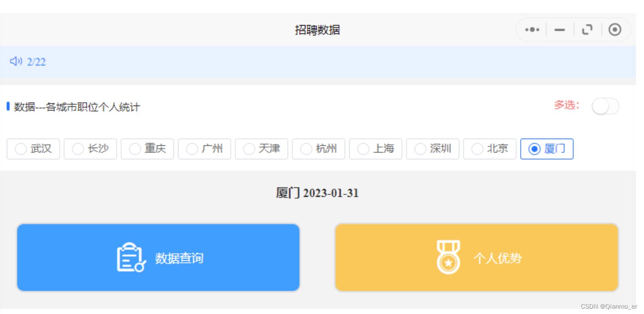Select the 上海 city radio button
Viewport: 644px width, 314px height.
coord(376,149)
